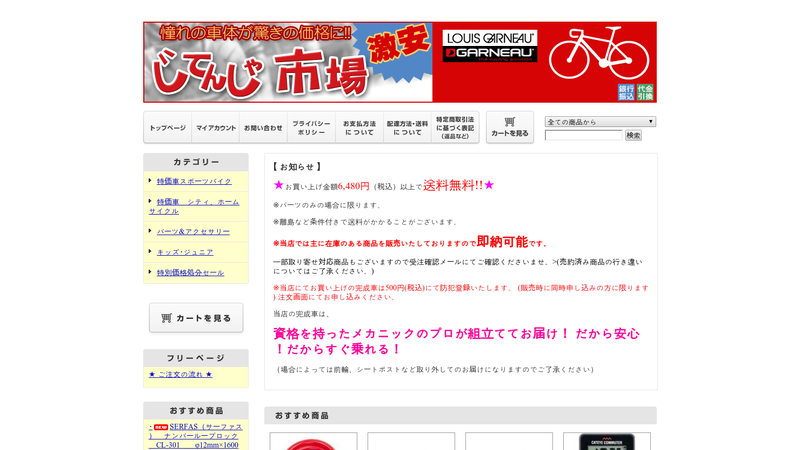Click the CATEYE computer product thumbnail
Image resolution: width=800 pixels, height=450 pixels.
click(x=607, y=441)
